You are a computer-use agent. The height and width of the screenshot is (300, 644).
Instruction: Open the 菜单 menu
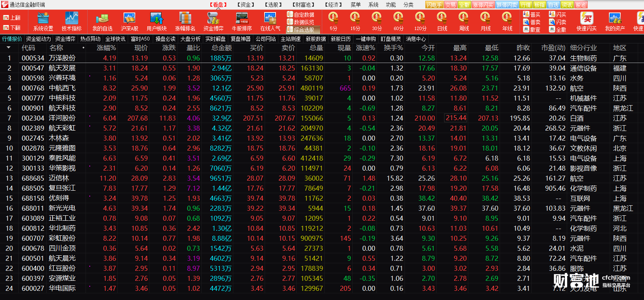coord(356,5)
